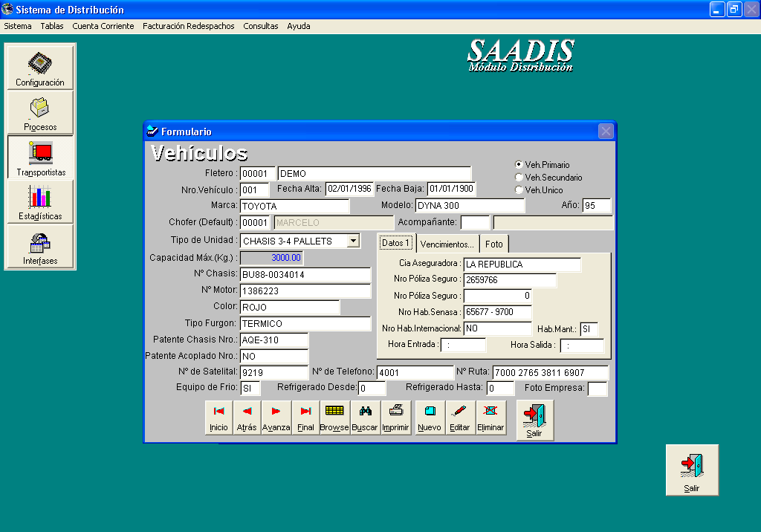The width and height of the screenshot is (761, 532).
Task: Open the Procesos sidebar icon
Action: [x=40, y=112]
